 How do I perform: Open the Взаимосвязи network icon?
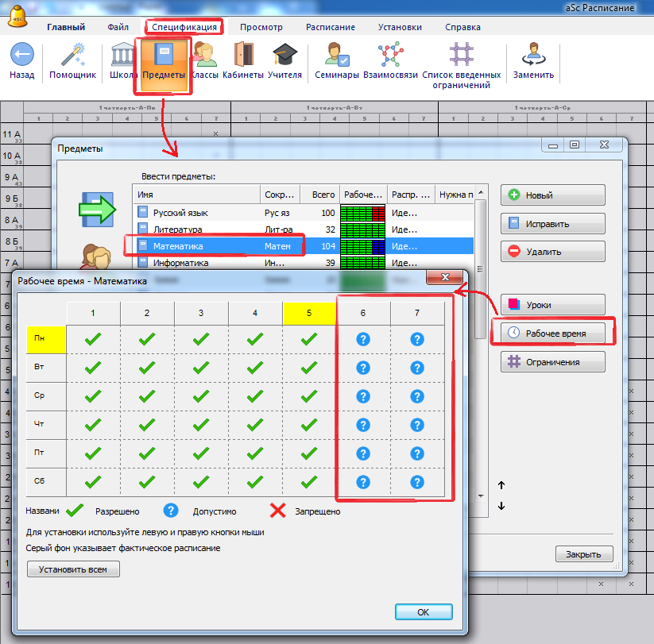[389, 56]
